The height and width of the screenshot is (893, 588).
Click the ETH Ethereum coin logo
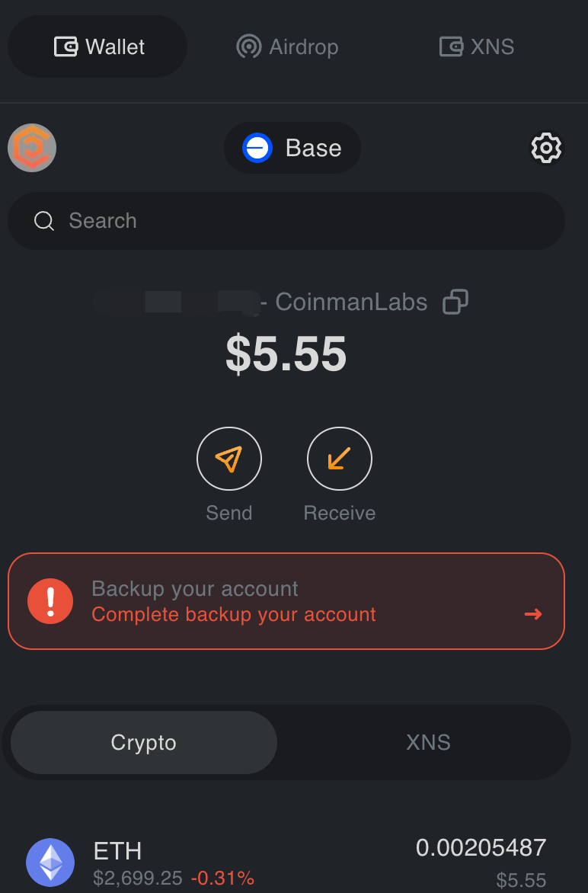(x=50, y=863)
